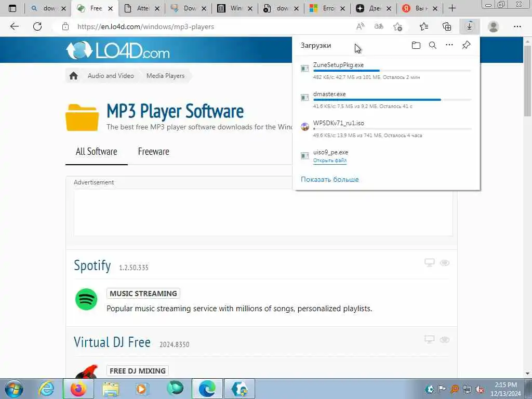The width and height of the screenshot is (532, 399).
Task: Open Windows Media Player from the taskbar
Action: (142, 389)
